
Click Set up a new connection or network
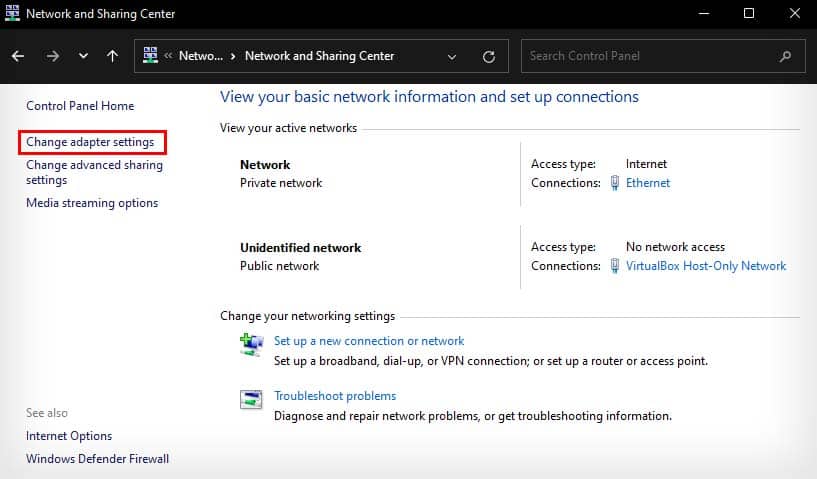pyautogui.click(x=369, y=341)
